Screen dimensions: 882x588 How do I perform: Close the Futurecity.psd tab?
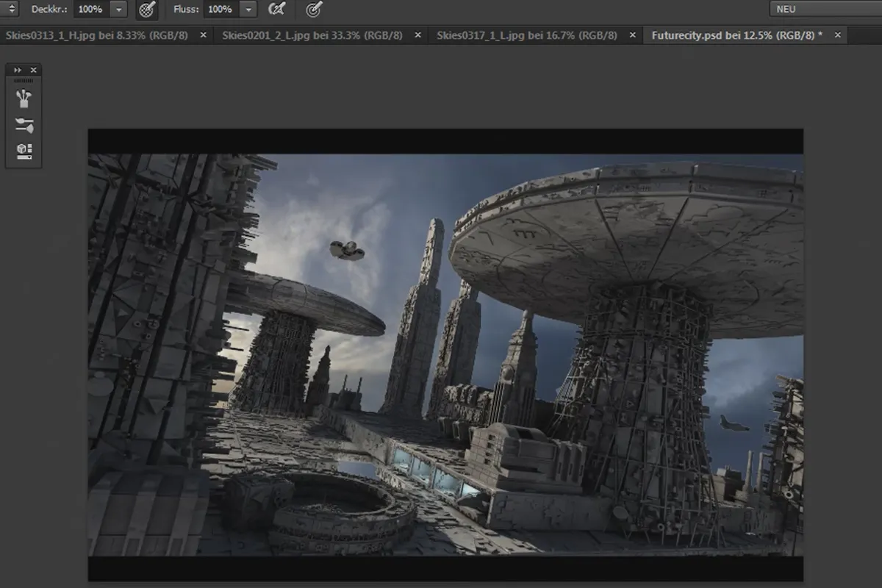pyautogui.click(x=837, y=35)
